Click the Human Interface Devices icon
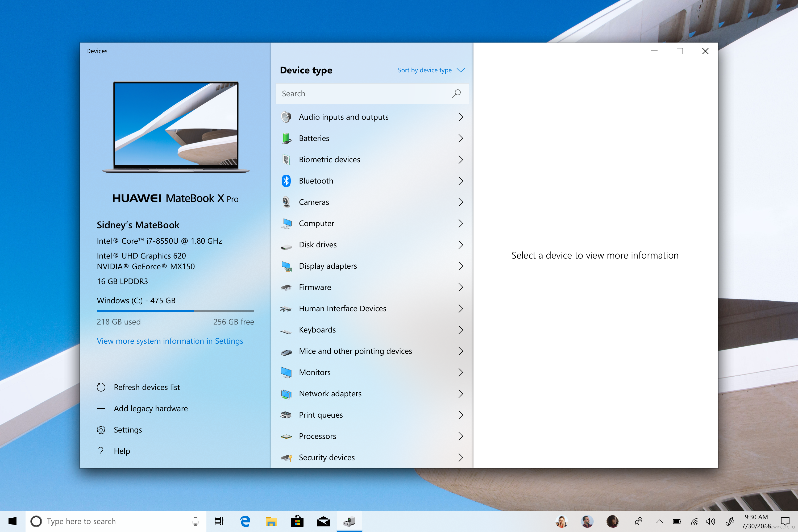The width and height of the screenshot is (798, 532). [286, 309]
